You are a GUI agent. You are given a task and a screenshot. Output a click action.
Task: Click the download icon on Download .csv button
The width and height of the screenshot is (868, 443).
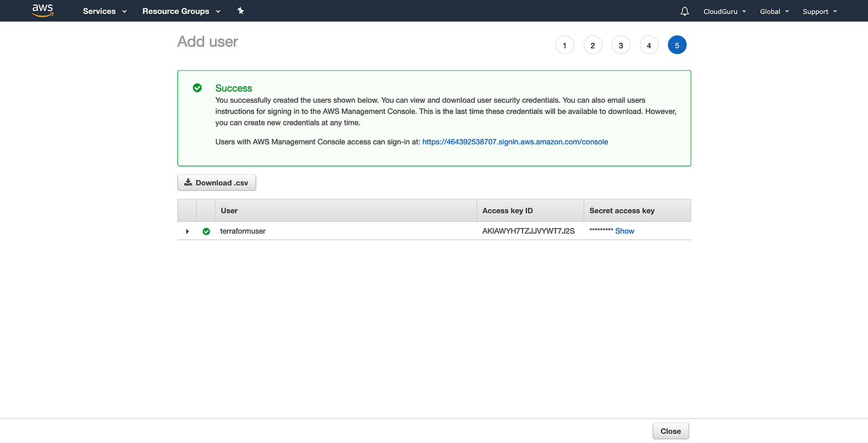(188, 182)
